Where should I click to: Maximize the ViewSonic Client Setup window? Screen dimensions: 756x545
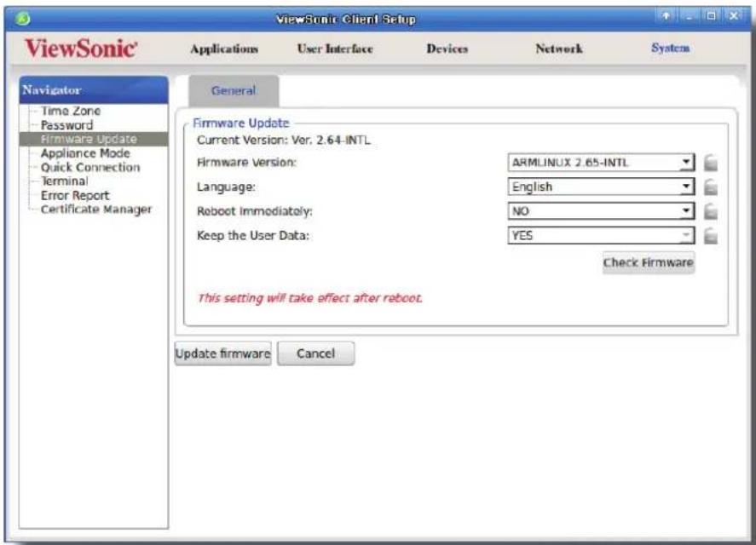coord(711,16)
